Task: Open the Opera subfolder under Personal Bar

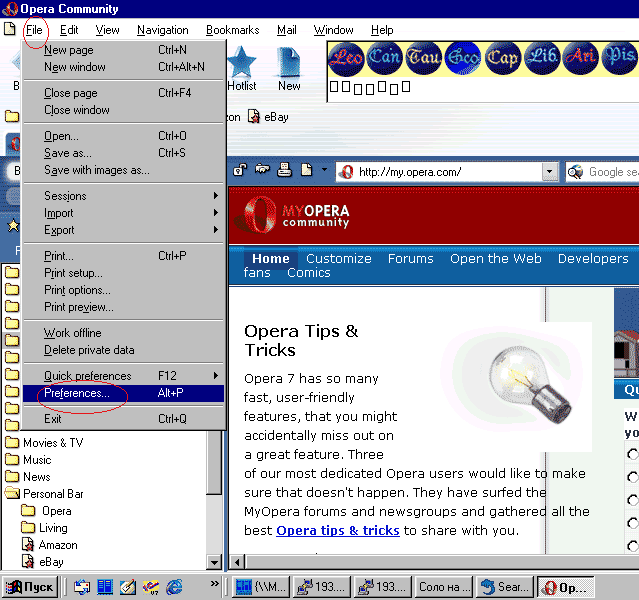Action: (46, 511)
